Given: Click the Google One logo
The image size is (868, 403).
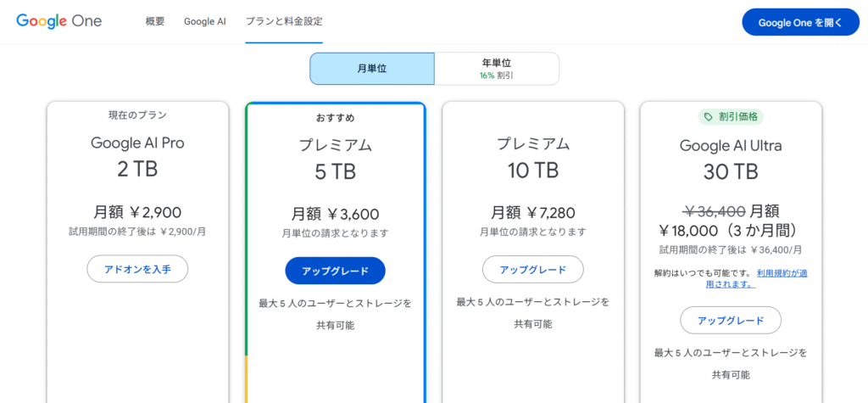Looking at the screenshot, I should pos(58,21).
